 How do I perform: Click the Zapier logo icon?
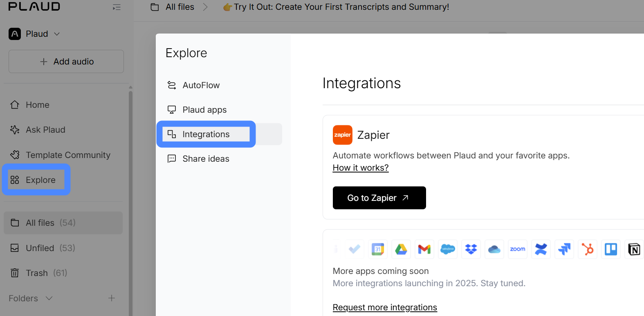[343, 135]
